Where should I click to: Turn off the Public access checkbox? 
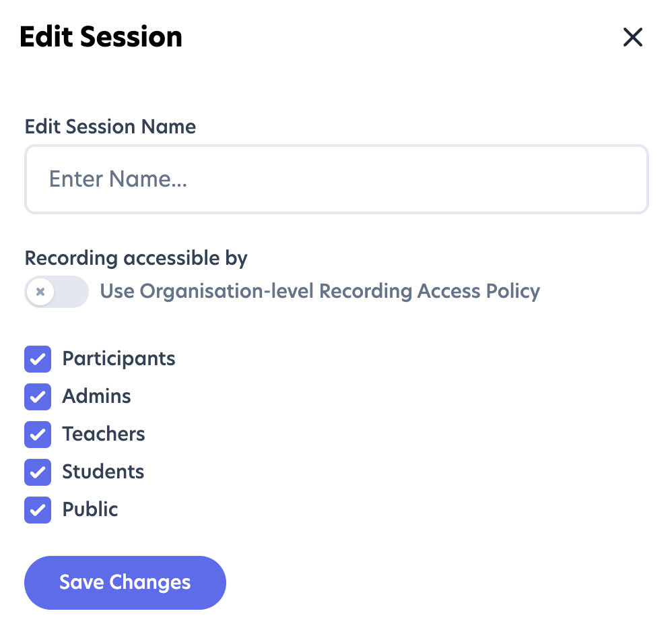pyautogui.click(x=38, y=510)
